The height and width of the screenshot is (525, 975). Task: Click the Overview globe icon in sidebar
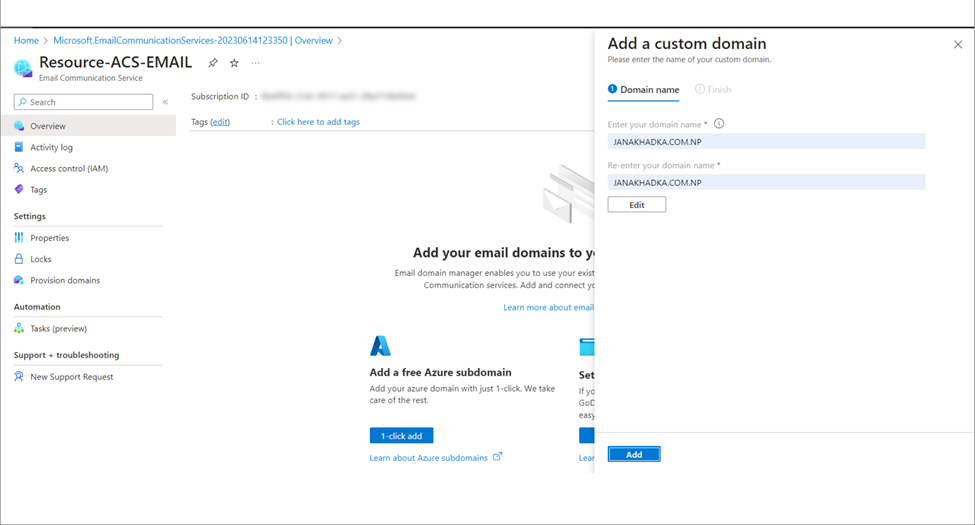19,126
